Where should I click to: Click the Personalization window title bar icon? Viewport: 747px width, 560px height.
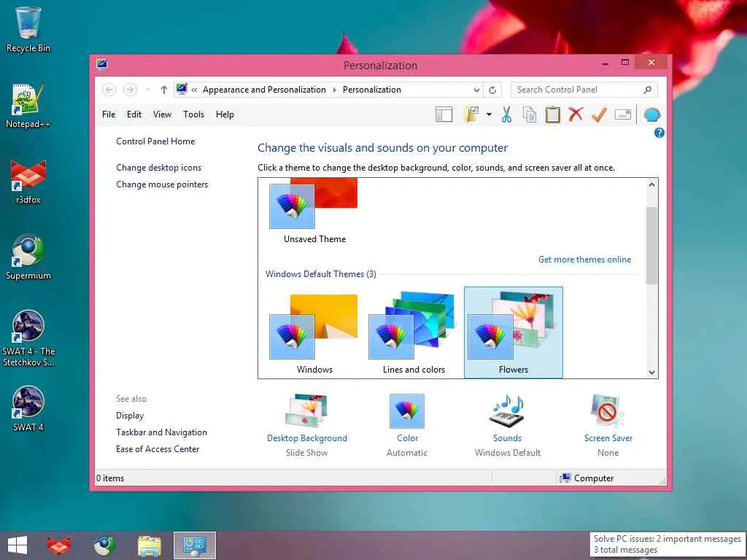[101, 64]
